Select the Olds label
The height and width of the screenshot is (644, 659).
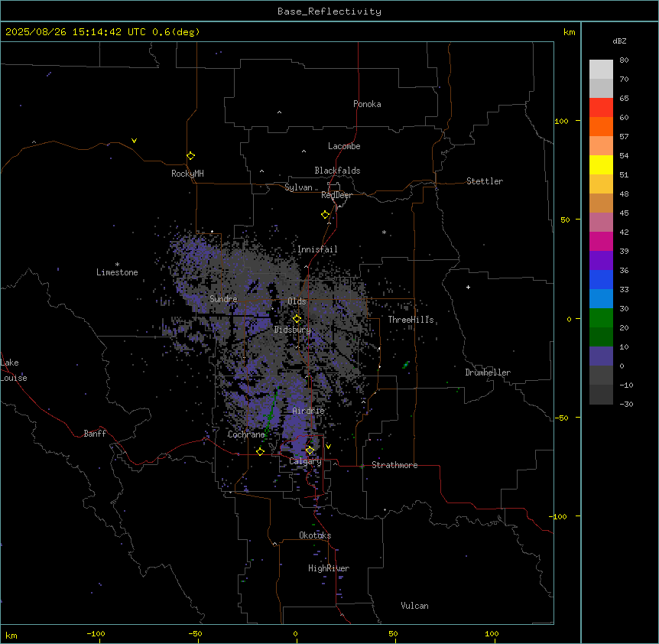[297, 301]
